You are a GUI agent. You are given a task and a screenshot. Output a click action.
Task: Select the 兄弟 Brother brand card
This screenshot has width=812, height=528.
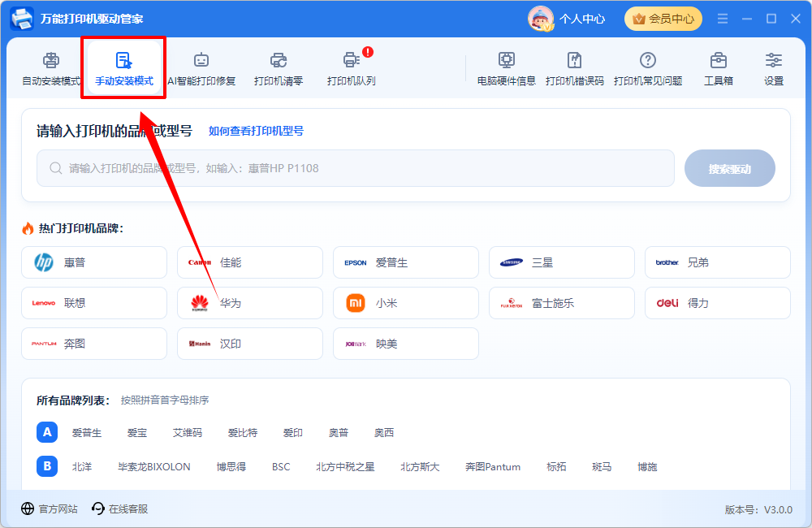click(x=718, y=262)
